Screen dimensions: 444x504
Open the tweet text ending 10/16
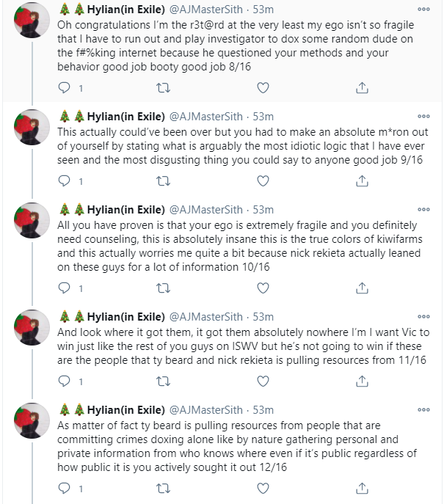coord(240,246)
